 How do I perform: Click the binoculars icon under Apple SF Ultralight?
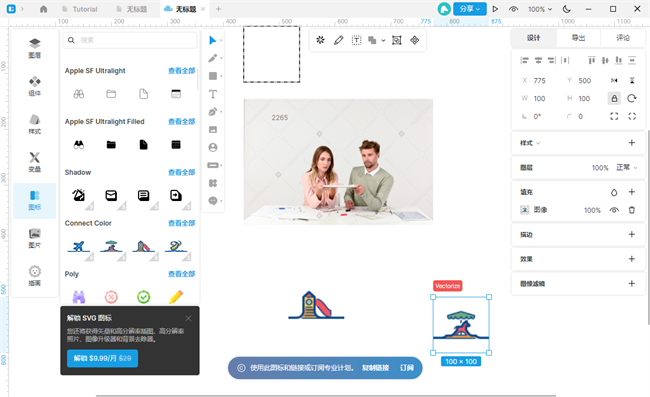pyautogui.click(x=79, y=94)
